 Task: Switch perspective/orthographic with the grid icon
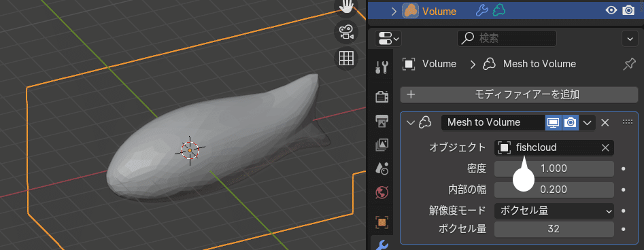tap(346, 58)
